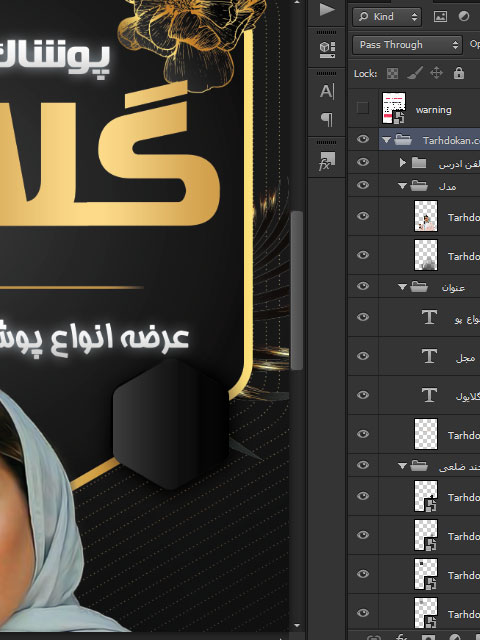
Task: Open the Actions panel play icon
Action: pos(327,10)
